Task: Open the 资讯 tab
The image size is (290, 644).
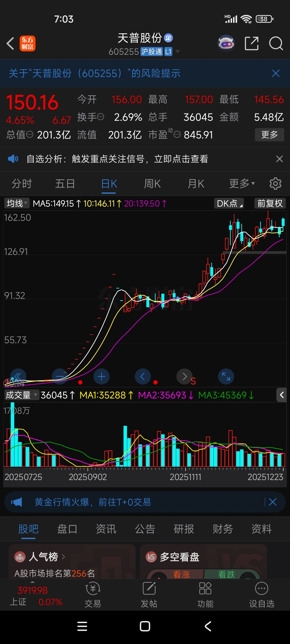Action: tap(106, 529)
